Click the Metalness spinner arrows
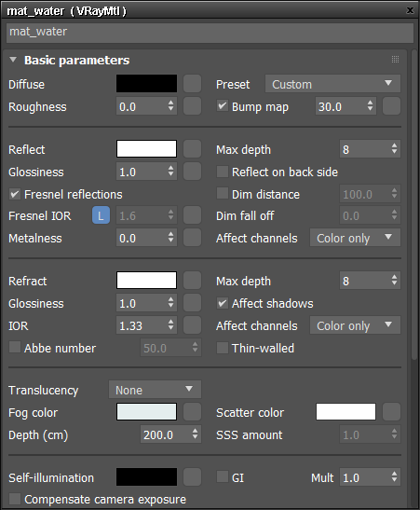Screen dimensions: 420x510 [170, 238]
